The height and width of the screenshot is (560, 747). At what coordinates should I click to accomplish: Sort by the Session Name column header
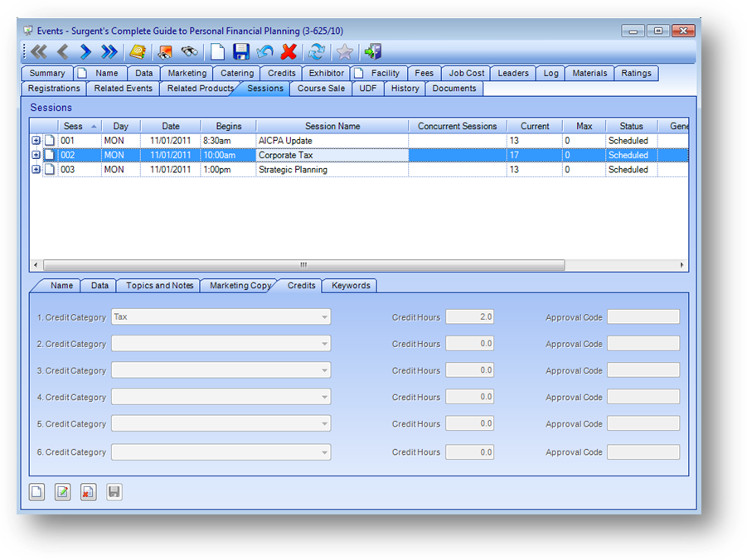(x=332, y=126)
